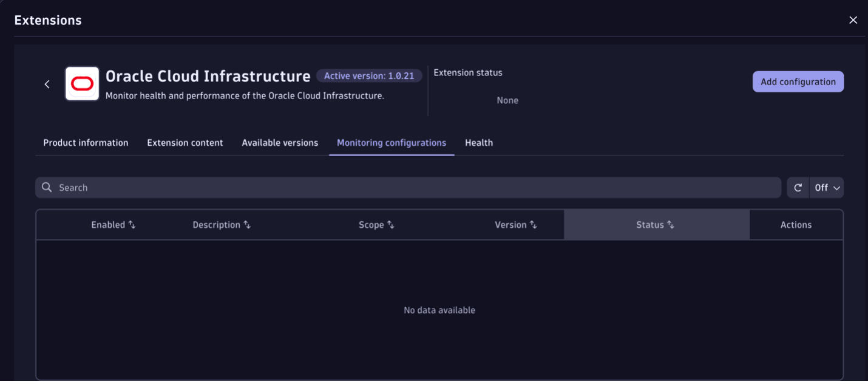This screenshot has width=868, height=384.
Task: Select the Actions column header
Action: point(796,224)
